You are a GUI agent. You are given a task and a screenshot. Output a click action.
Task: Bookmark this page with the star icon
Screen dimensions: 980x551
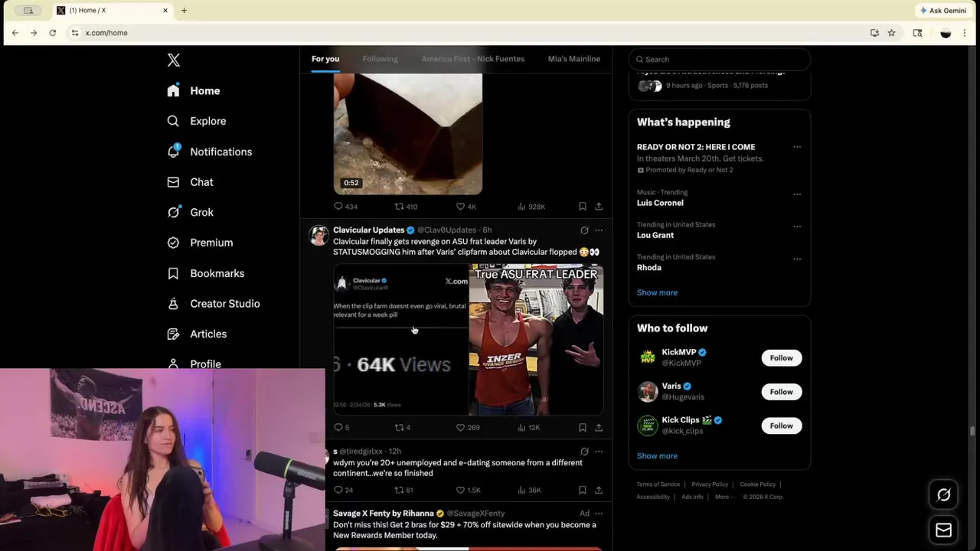(x=891, y=33)
